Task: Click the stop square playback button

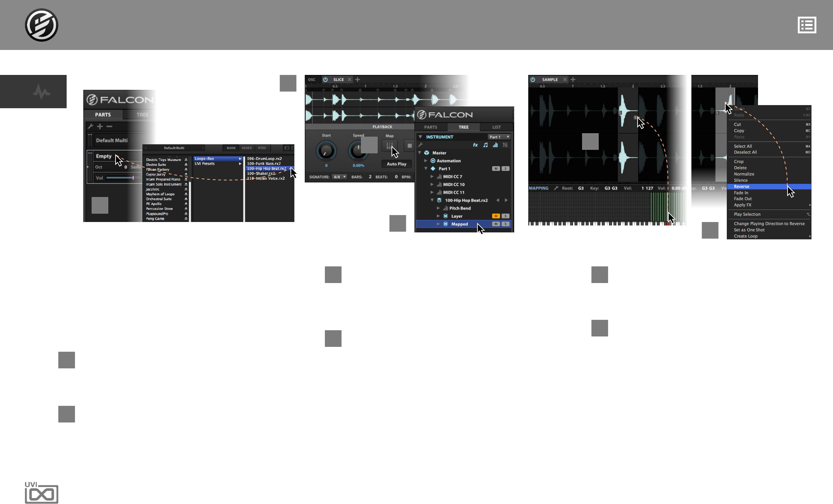Action: 410,146
